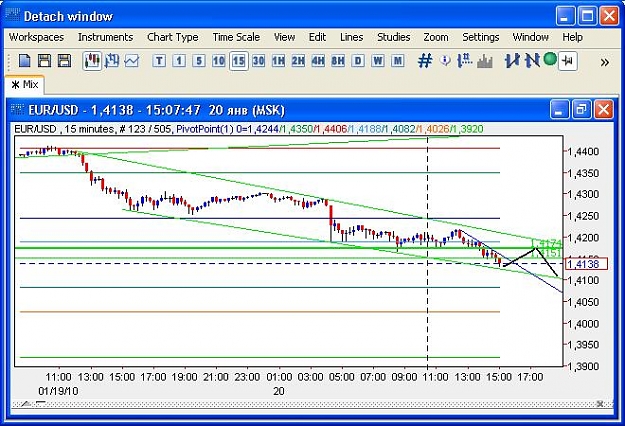Set the time scale to 2H
Screen dimensions: 625x426
298,61
